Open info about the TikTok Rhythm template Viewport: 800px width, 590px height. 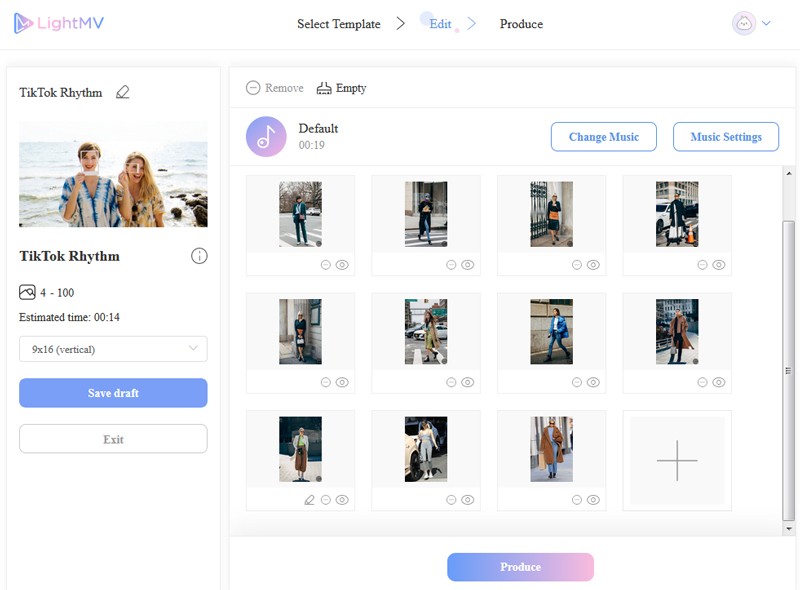pyautogui.click(x=200, y=256)
